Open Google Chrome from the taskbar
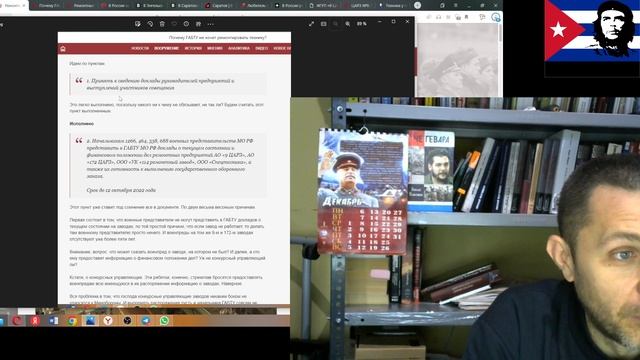 tap(72, 321)
